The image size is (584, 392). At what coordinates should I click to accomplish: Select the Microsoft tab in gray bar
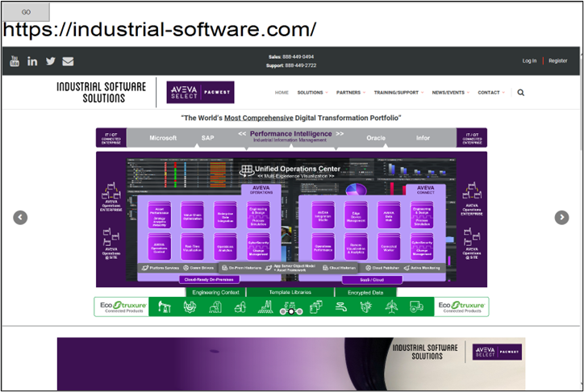[163, 138]
